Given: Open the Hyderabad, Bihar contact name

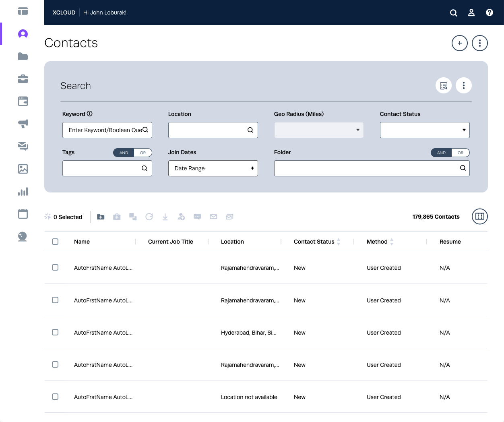Looking at the screenshot, I should [x=103, y=333].
